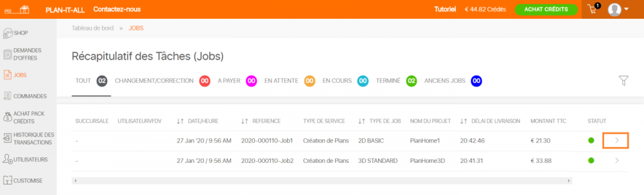Select the TERMINÉ tab
Screen dimensions: 644x195
(x=396, y=81)
